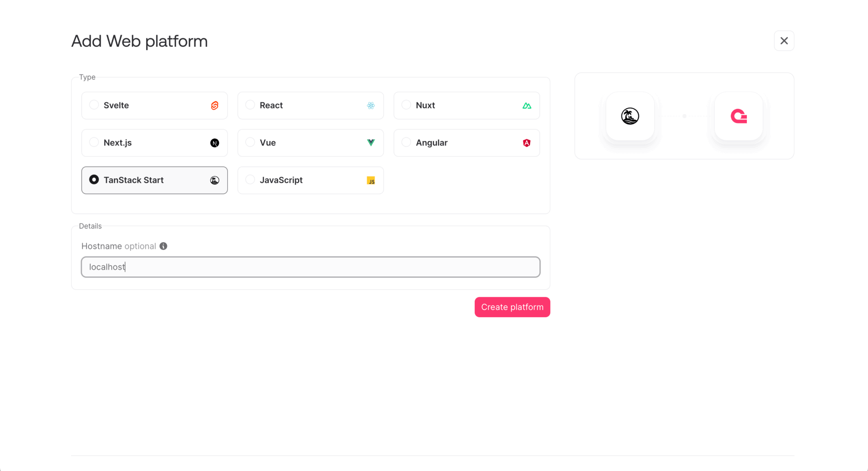
Task: Click the Hostname info tooltip icon
Action: coord(163,246)
